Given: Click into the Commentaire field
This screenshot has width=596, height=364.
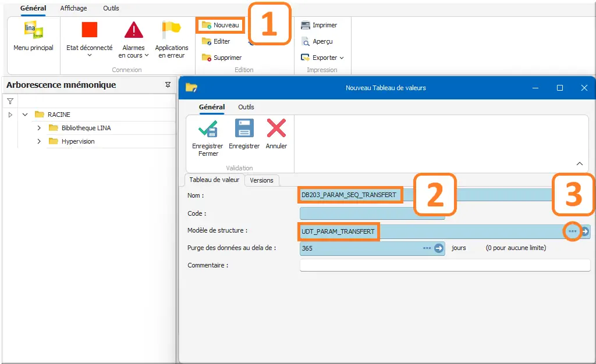Looking at the screenshot, I should 445,265.
